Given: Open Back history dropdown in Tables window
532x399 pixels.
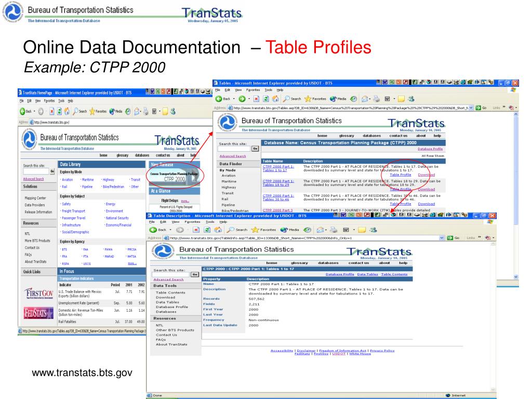Looking at the screenshot, I should pyautogui.click(x=234, y=99).
